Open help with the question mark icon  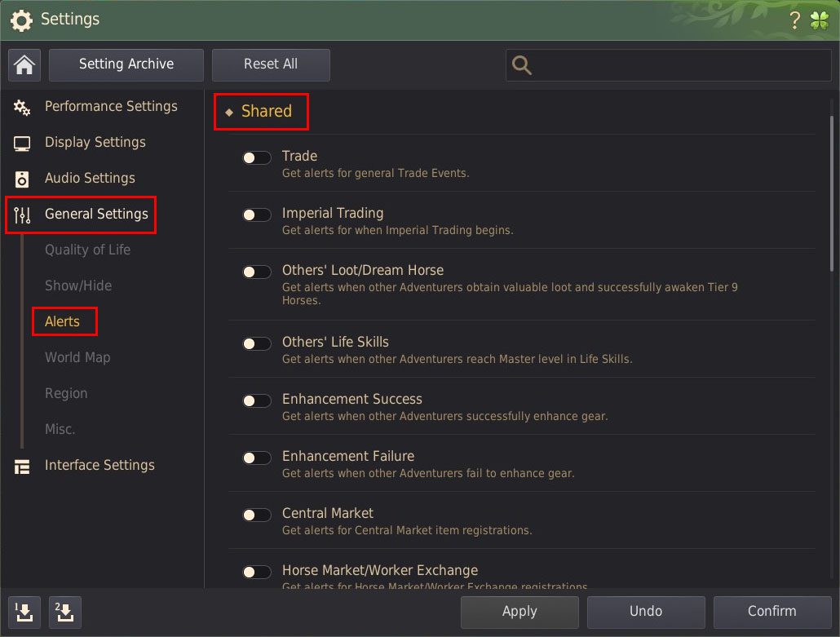(795, 20)
